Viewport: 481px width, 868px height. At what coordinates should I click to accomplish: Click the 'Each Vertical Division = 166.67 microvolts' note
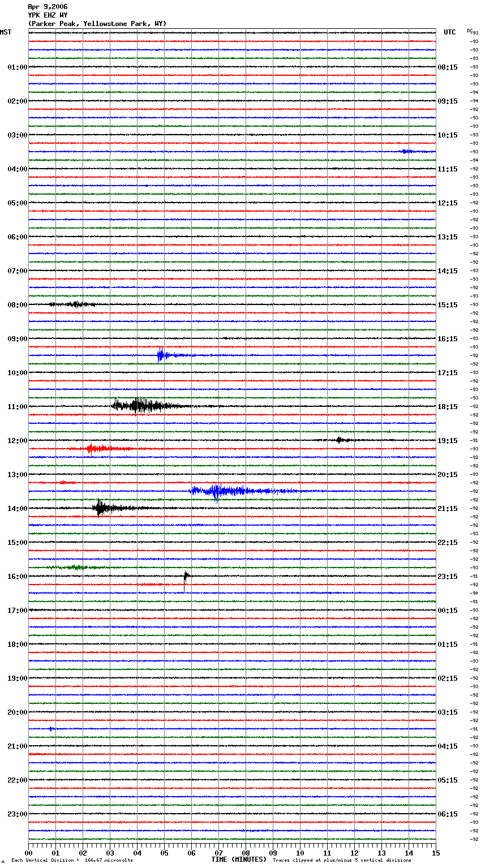72,860
